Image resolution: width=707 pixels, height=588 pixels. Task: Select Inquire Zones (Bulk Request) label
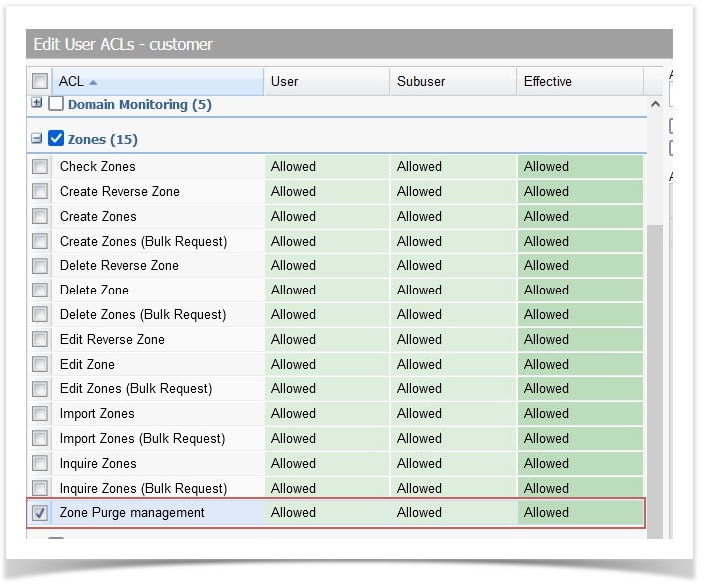point(143,488)
